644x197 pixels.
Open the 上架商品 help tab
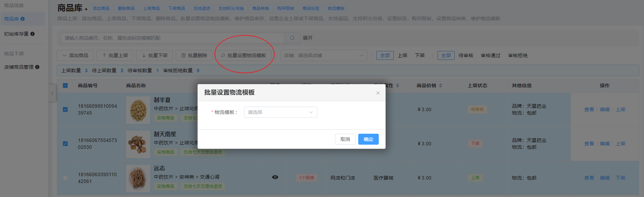[151, 9]
